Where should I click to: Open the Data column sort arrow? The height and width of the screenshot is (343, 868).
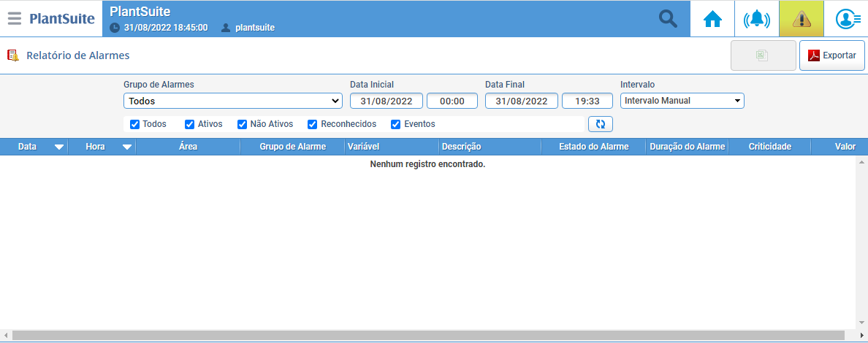[x=59, y=147]
